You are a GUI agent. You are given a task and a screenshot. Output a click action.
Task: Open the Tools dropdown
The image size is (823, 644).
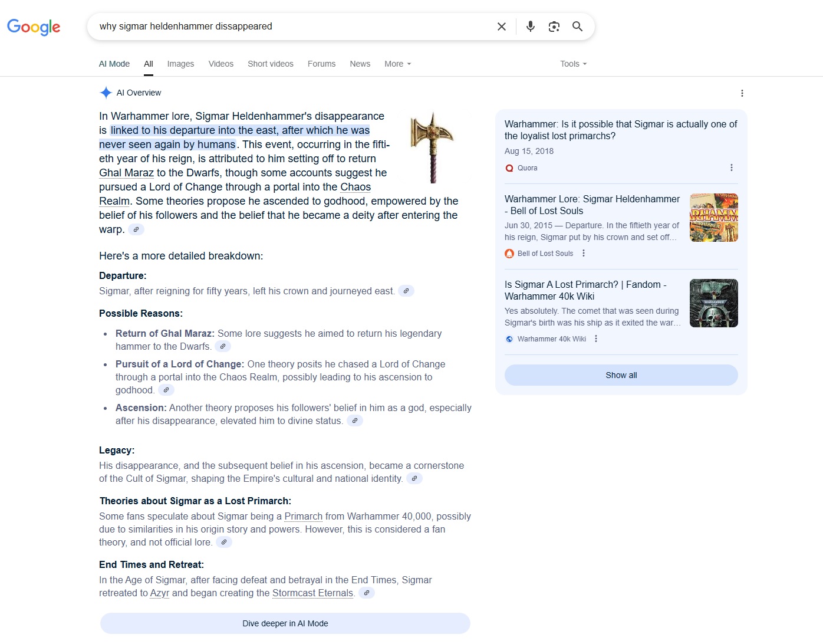pyautogui.click(x=574, y=64)
